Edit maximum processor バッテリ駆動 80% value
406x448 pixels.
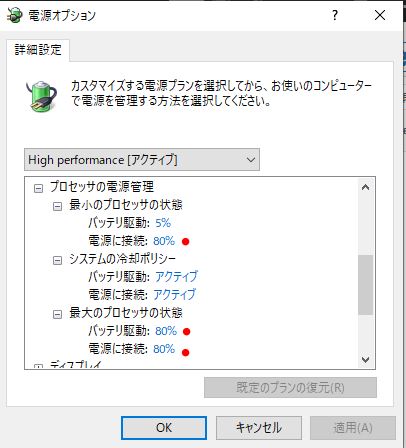tap(166, 331)
